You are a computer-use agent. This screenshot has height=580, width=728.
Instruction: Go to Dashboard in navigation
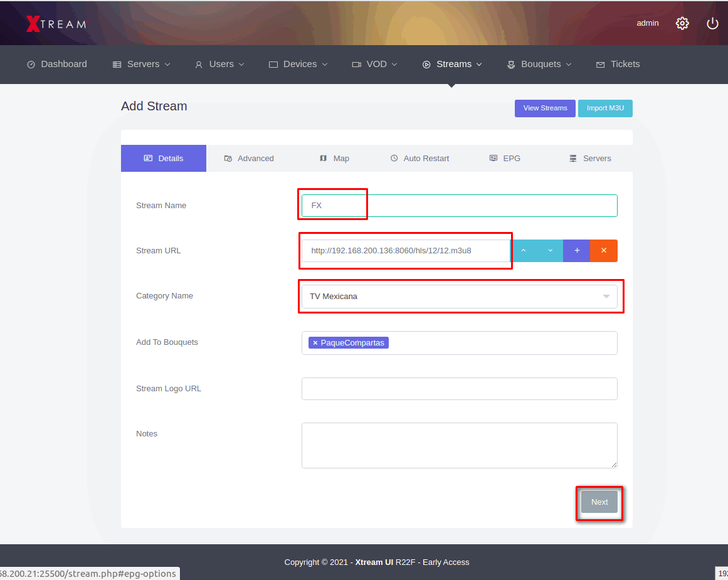57,64
